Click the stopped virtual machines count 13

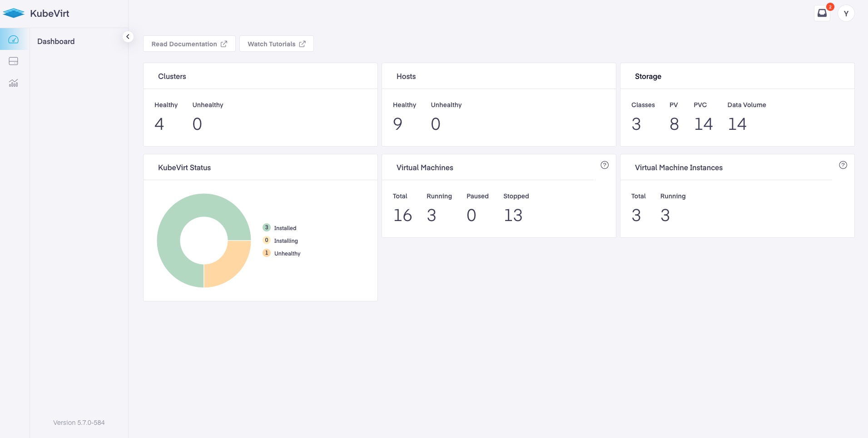tap(513, 215)
